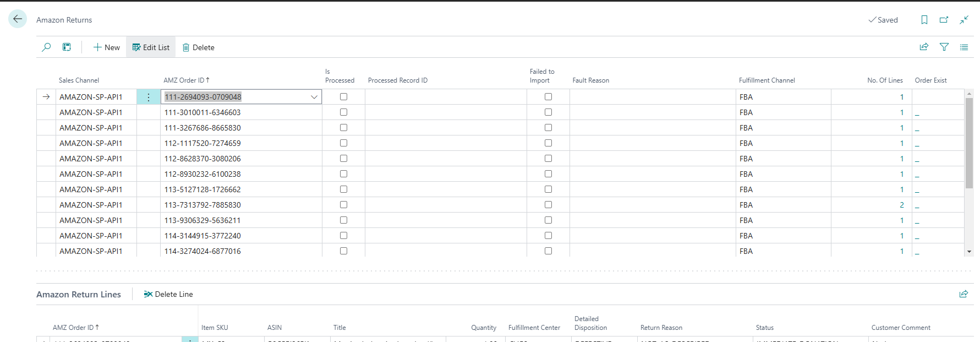Toggle Failed to Import for order 113-9306329-5636211
980x342 pixels.
(x=548, y=220)
